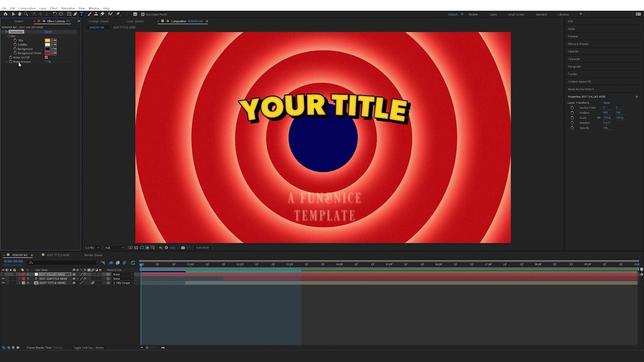Click the red Background Circles color swatch

[47, 53]
